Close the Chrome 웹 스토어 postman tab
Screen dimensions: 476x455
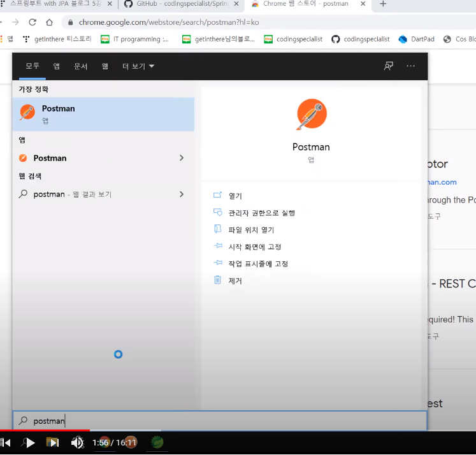[363, 4]
